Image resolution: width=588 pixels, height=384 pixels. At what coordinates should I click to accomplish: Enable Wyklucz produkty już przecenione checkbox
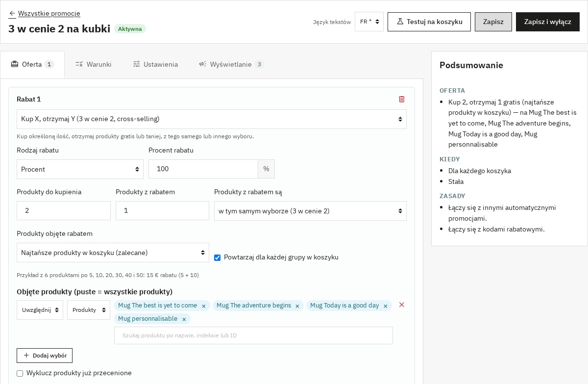(x=20, y=373)
